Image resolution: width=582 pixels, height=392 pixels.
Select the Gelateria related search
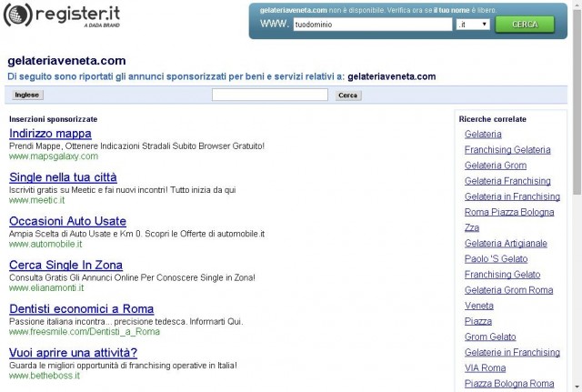(483, 134)
